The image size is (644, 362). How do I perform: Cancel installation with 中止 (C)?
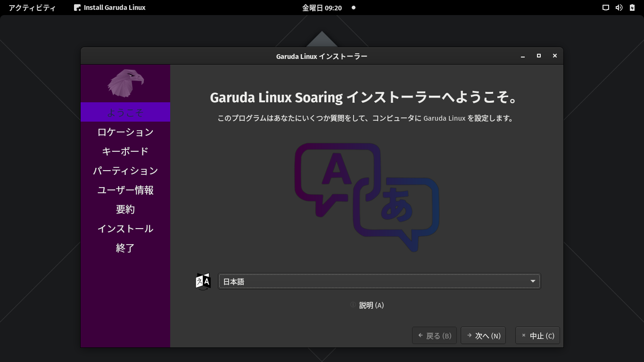click(x=537, y=336)
